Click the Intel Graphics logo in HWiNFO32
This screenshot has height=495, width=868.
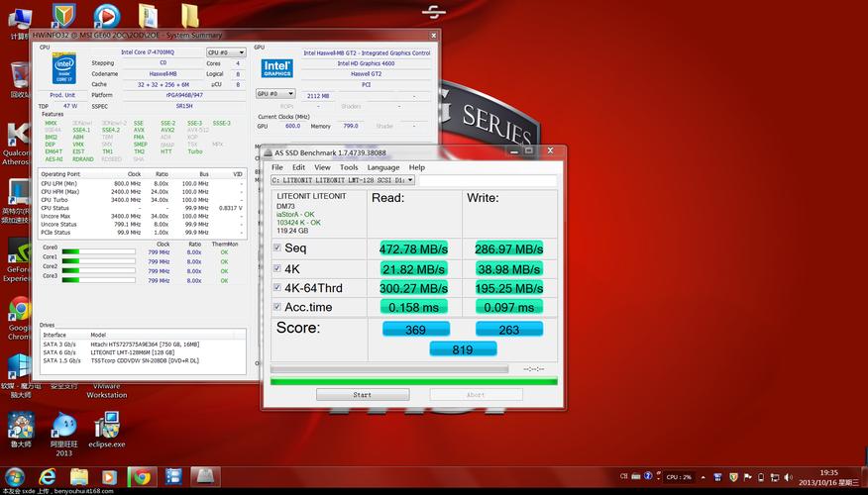tap(276, 68)
